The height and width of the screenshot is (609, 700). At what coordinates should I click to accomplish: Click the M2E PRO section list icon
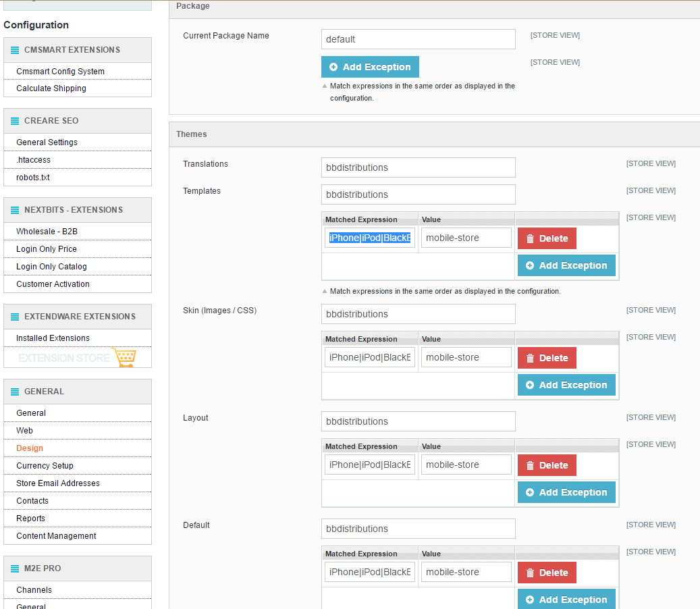15,568
